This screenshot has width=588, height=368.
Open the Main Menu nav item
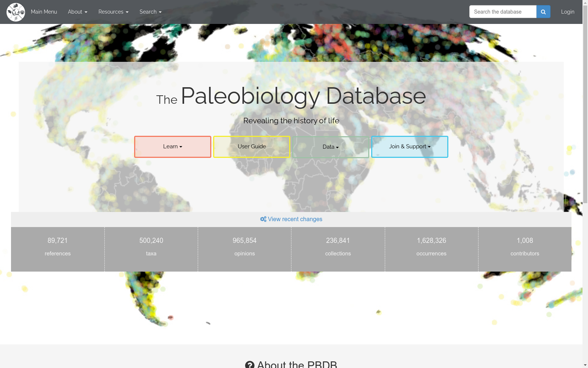(x=44, y=12)
